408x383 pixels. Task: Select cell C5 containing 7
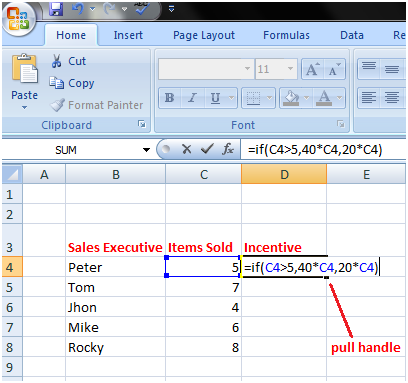203,287
